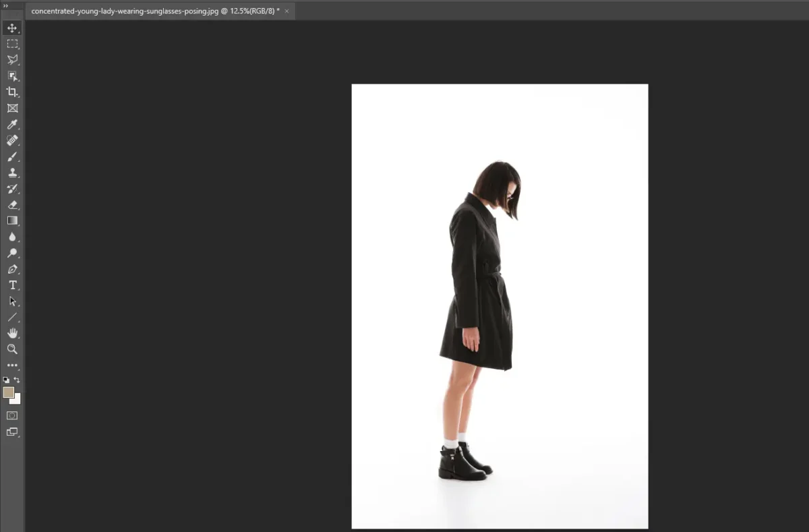Swap foreground and background colors

pyautogui.click(x=17, y=380)
